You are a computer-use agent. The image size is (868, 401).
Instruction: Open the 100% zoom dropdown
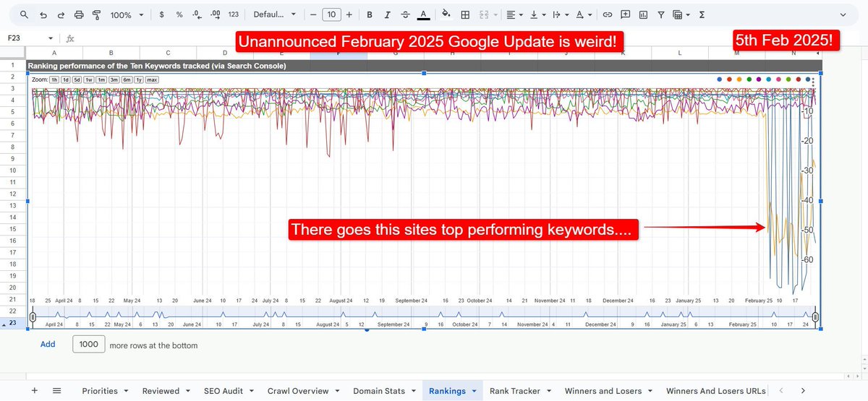pyautogui.click(x=127, y=14)
